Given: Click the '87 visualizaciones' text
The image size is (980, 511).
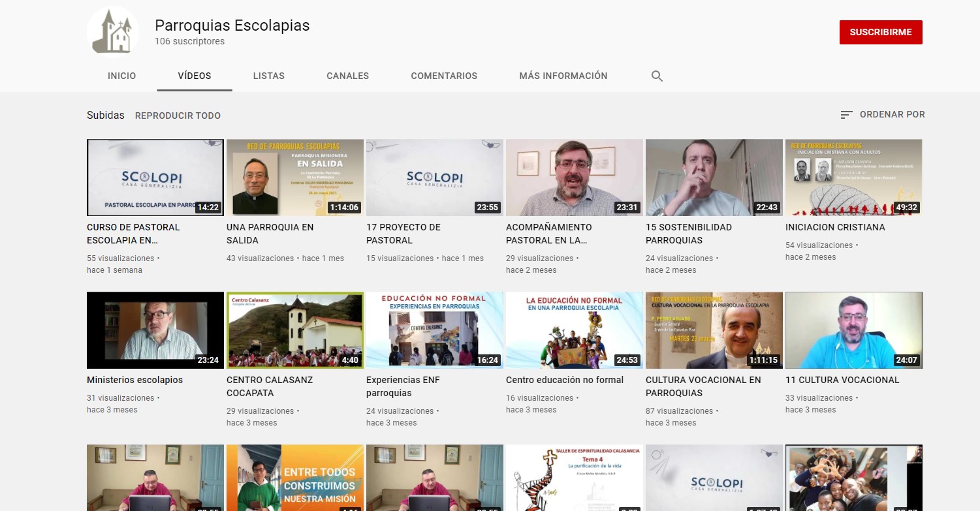Looking at the screenshot, I should point(680,411).
